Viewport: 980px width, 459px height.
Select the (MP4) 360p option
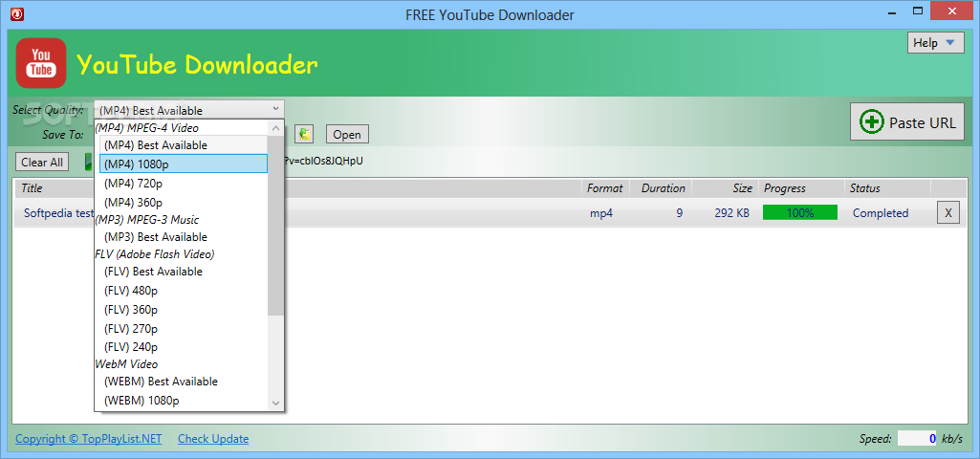pos(184,202)
